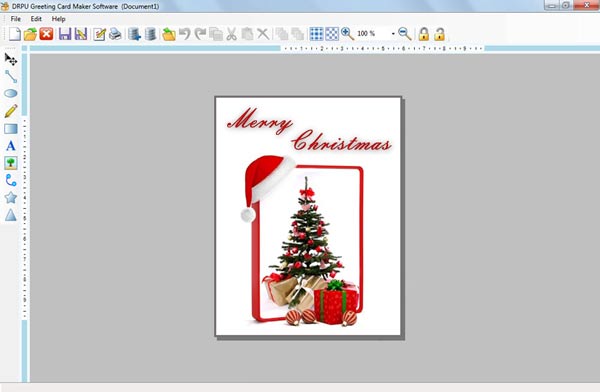Screen dimensions: 600x392
Task: Choose the insert picture tool
Action: point(11,163)
